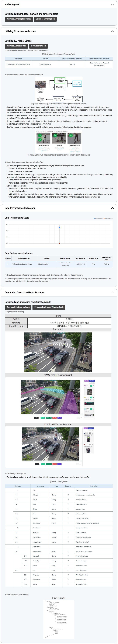The height and width of the screenshot is (644, 118).
Task: Click the red reference data point in chart
Action: click(x=59, y=244)
